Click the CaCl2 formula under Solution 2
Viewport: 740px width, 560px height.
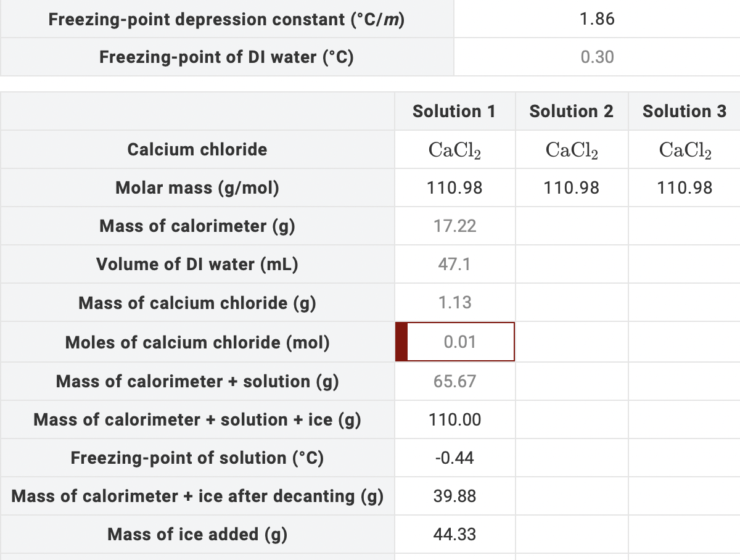point(572,149)
